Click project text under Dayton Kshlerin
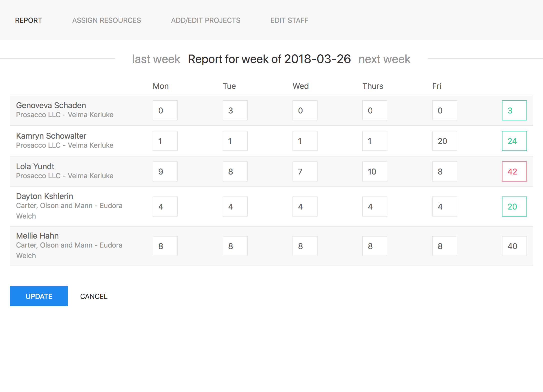This screenshot has width=543, height=392. tap(69, 211)
